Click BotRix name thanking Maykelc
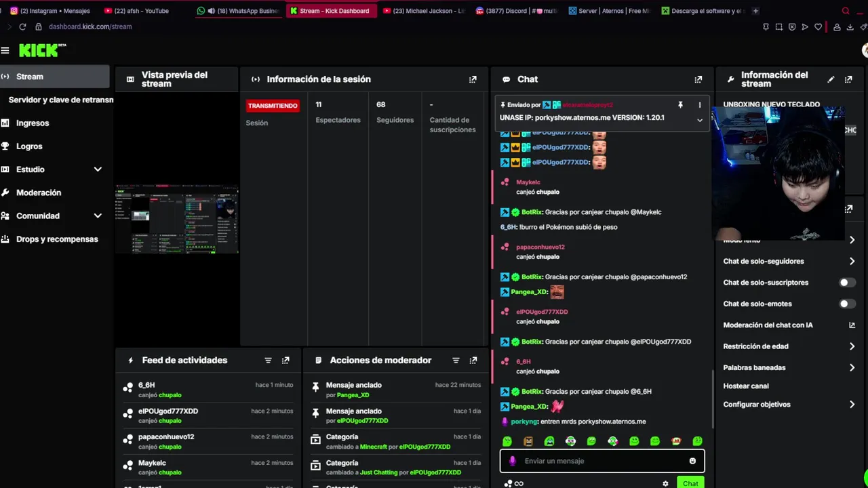 [532, 212]
